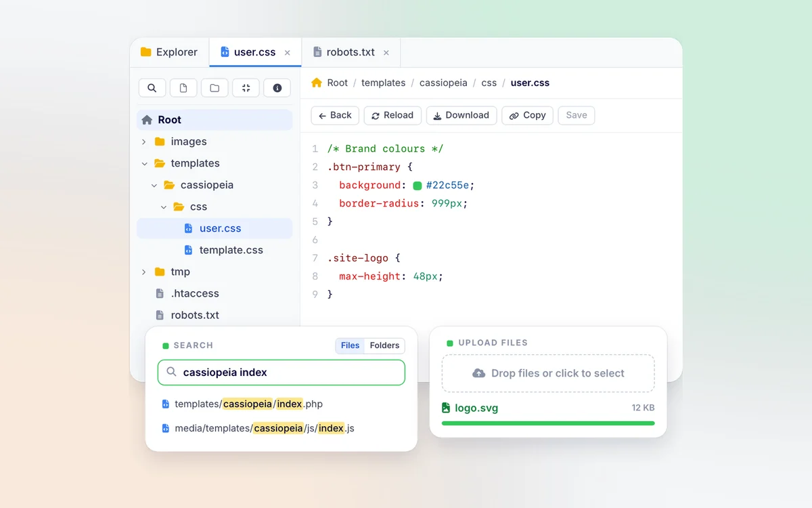Click the home icon in breadcrumb
This screenshot has height=508, width=812.
coord(317,83)
